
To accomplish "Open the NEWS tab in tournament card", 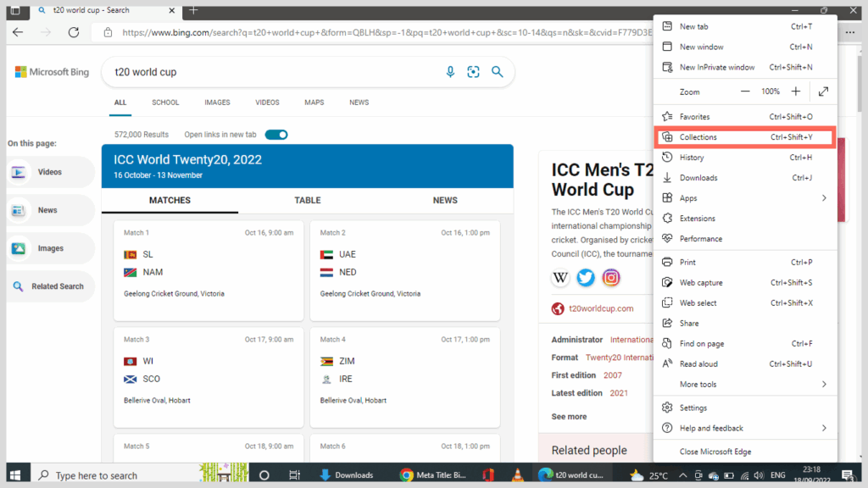I will (x=445, y=200).
